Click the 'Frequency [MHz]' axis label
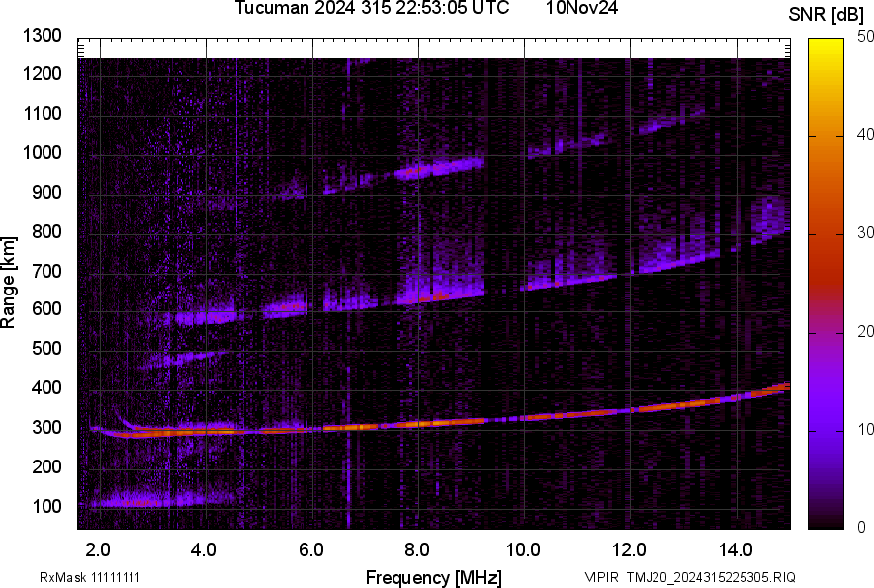 click(x=434, y=577)
